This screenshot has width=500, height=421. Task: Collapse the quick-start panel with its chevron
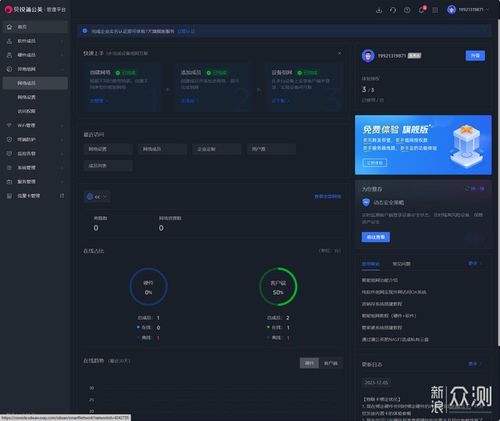pos(339,53)
